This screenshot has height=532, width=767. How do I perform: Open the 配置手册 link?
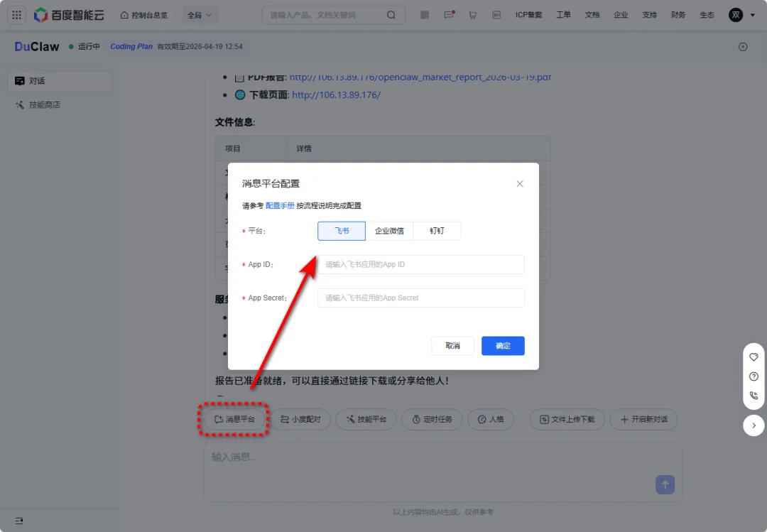(x=280, y=205)
